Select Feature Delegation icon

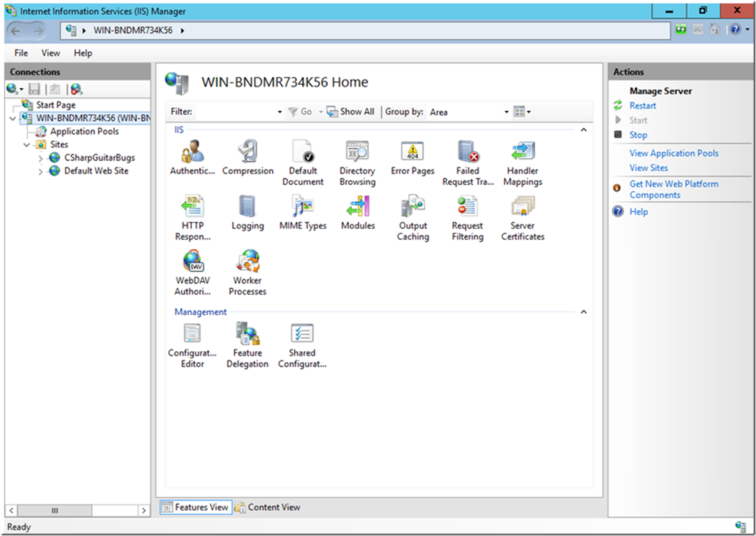[x=248, y=345]
